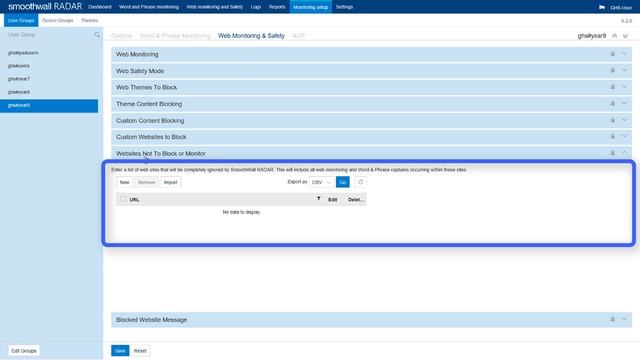Click the lock icon on the Custom Content Blocking row
The height and width of the screenshot is (360, 640).
612,120
